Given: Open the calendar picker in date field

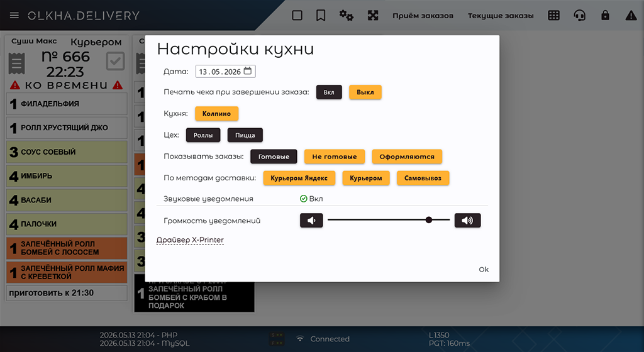Looking at the screenshot, I should [x=248, y=71].
